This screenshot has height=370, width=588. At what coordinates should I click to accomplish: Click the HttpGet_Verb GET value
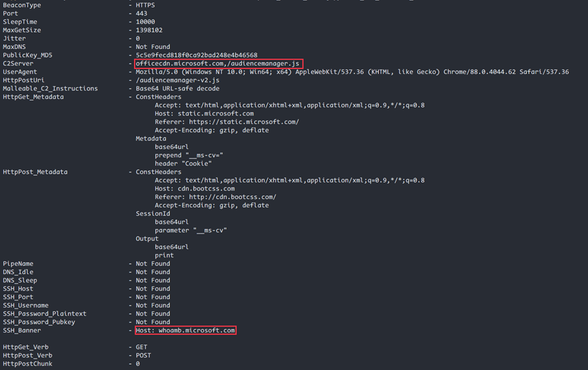[141, 347]
